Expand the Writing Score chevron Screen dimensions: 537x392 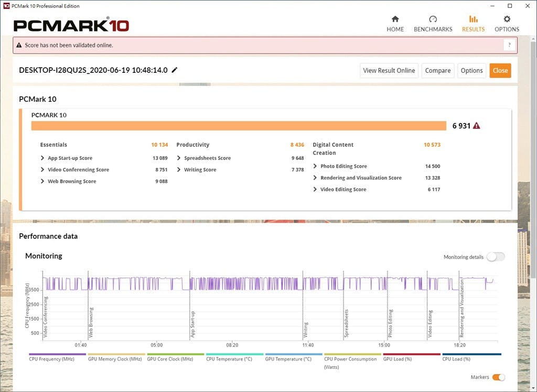pos(178,169)
